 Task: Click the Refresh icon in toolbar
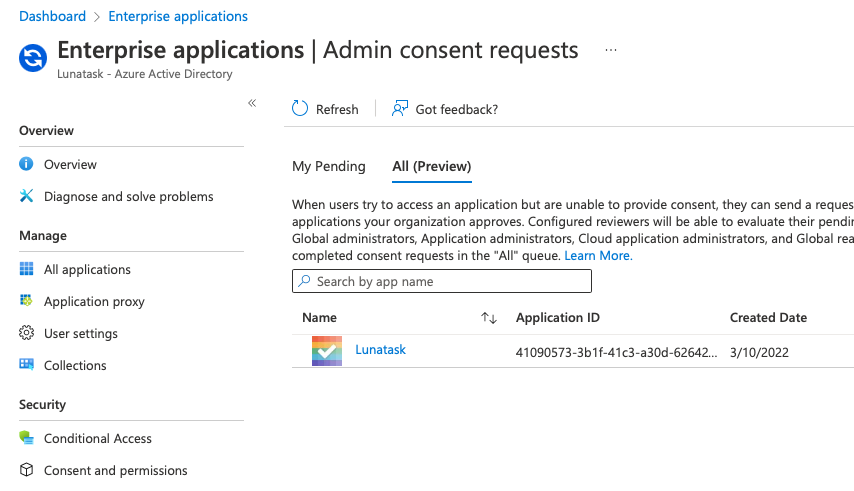(x=300, y=109)
